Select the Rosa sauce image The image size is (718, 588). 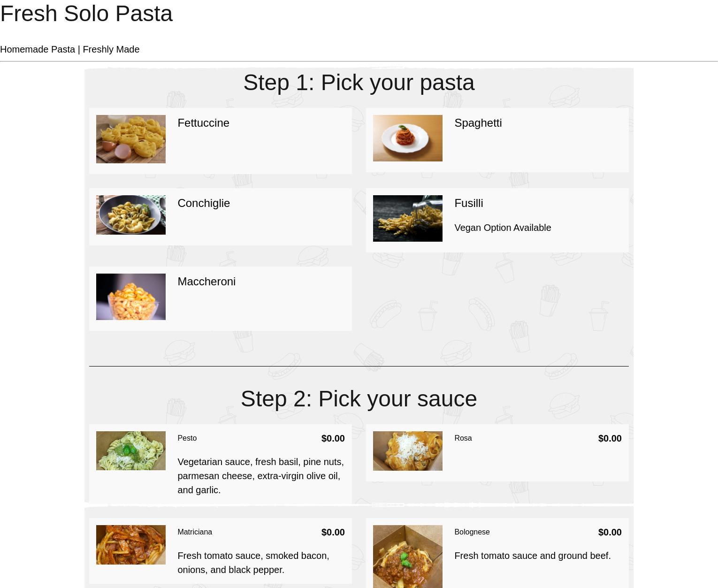click(x=407, y=451)
